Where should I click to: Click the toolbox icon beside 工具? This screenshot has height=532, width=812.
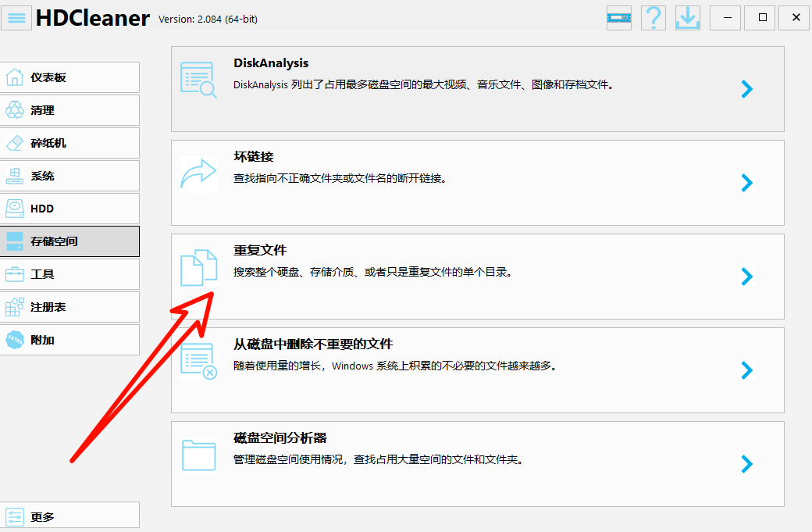[x=15, y=274]
